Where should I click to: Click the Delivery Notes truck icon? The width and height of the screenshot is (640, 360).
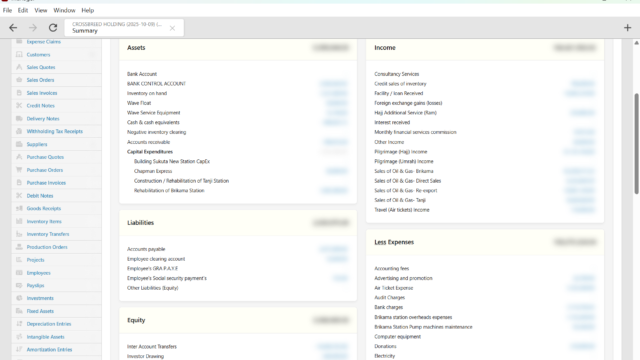[x=19, y=118]
